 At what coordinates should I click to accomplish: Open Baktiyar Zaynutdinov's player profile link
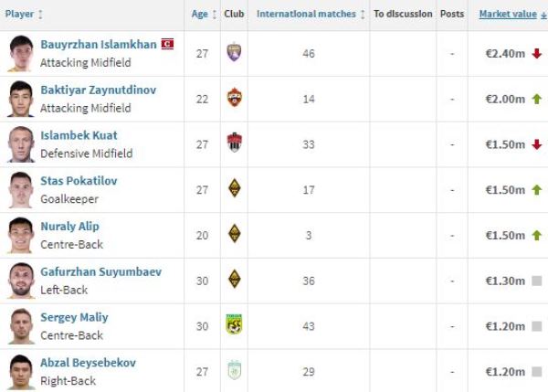tap(98, 90)
